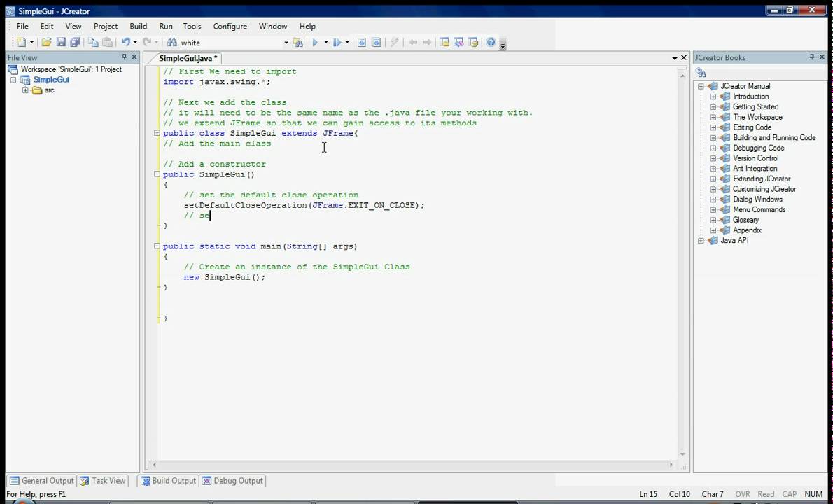Viewport: 833px width, 504px height.
Task: Open the search text combo box dropdown
Action: pos(286,43)
